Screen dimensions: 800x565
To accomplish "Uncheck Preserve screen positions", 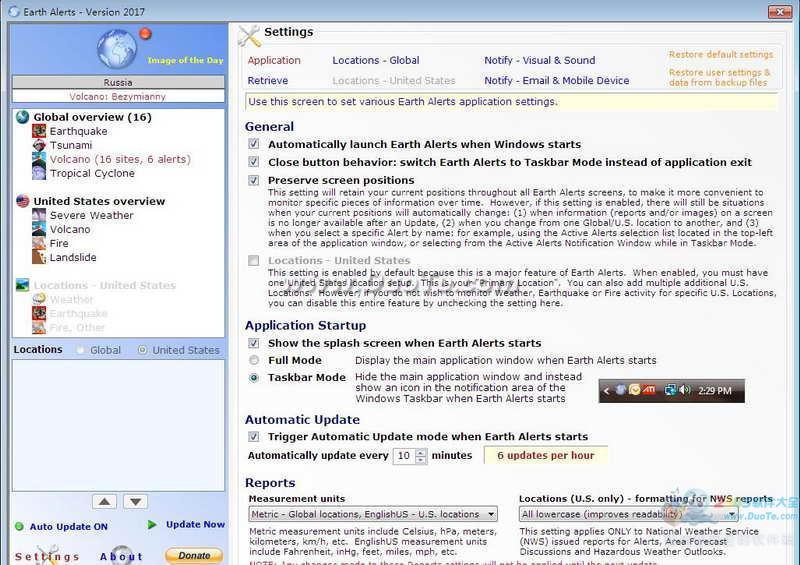I will (x=254, y=180).
